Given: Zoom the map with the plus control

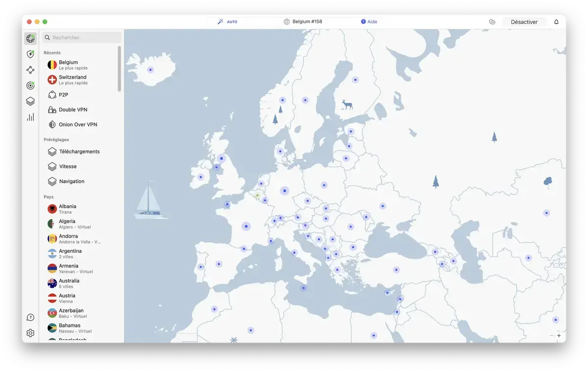Looking at the screenshot, I should tap(559, 336).
